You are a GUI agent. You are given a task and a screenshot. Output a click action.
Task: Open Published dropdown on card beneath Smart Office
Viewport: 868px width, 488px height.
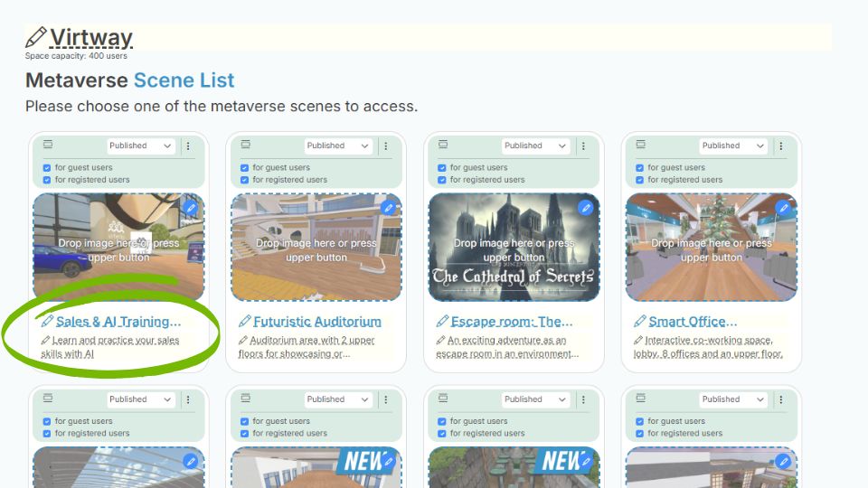[733, 399]
